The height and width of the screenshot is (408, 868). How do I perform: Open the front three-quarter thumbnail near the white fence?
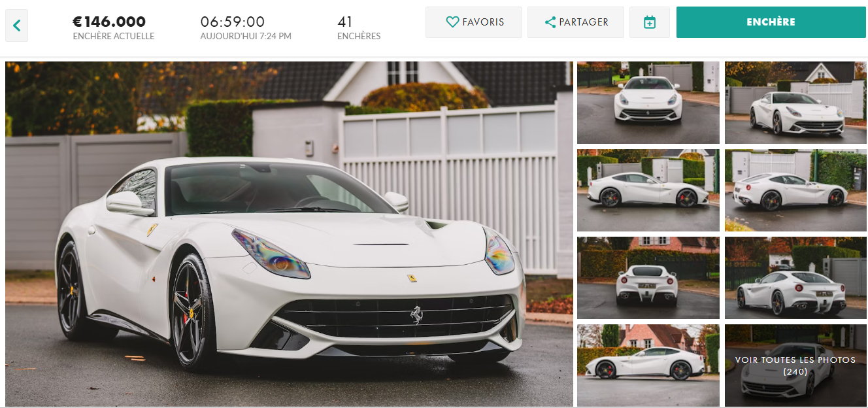point(795,103)
